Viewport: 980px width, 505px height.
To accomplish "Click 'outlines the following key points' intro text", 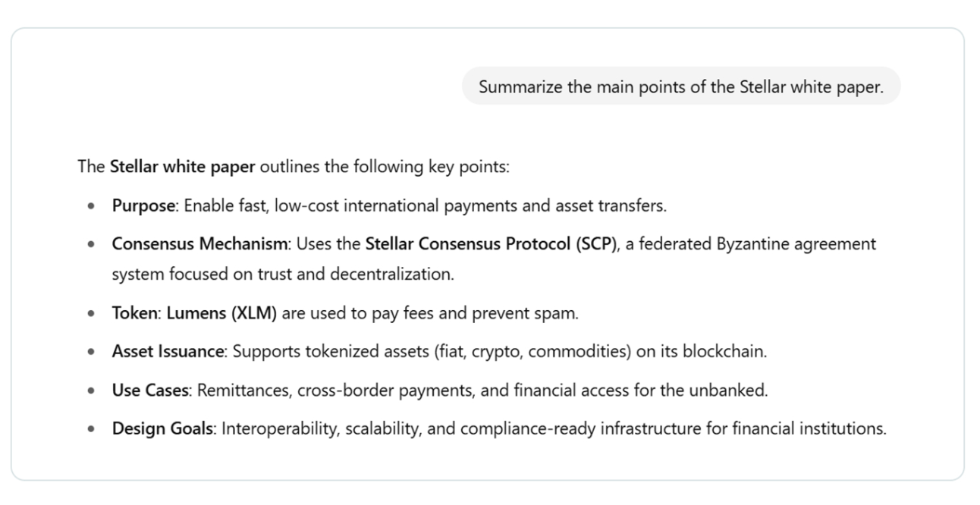I will (x=384, y=167).
